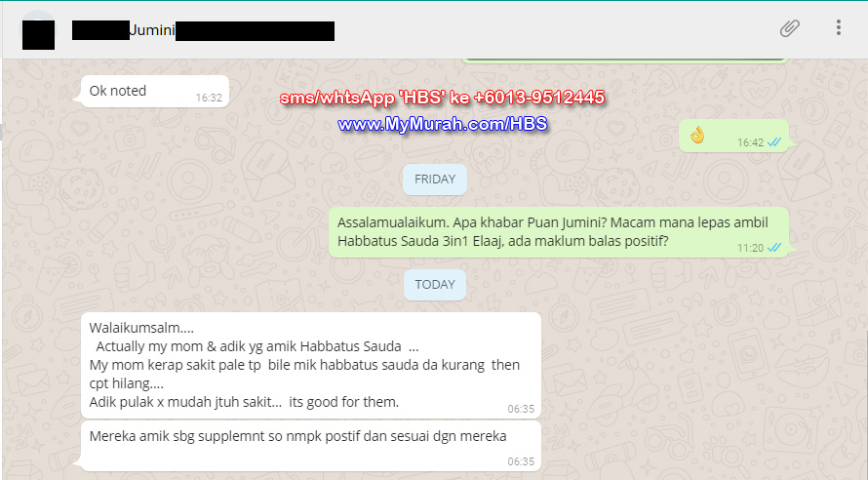Click the 06:35 timestamp on Walaikumsalm message

[521, 409]
